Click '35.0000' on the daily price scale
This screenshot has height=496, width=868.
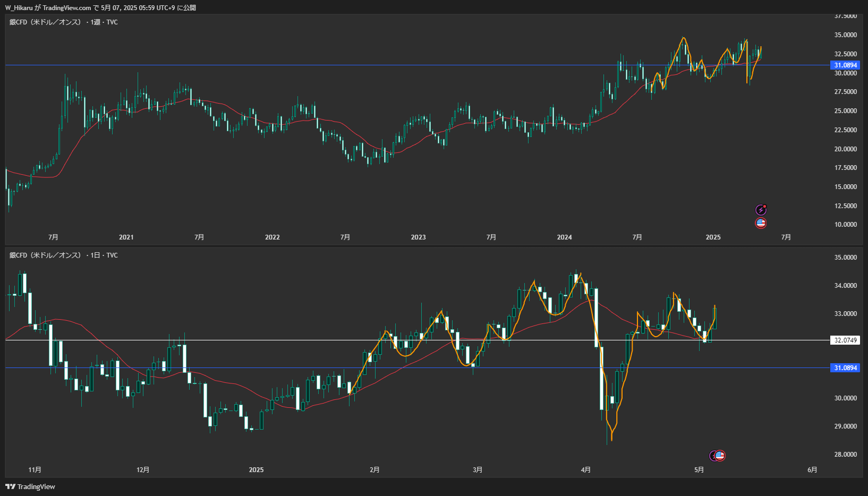[846, 258]
